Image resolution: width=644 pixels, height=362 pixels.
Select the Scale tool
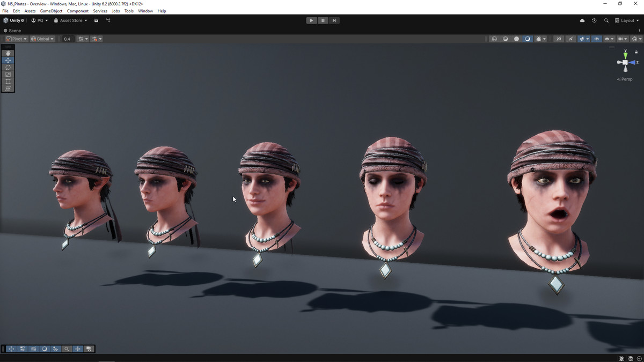pos(8,75)
